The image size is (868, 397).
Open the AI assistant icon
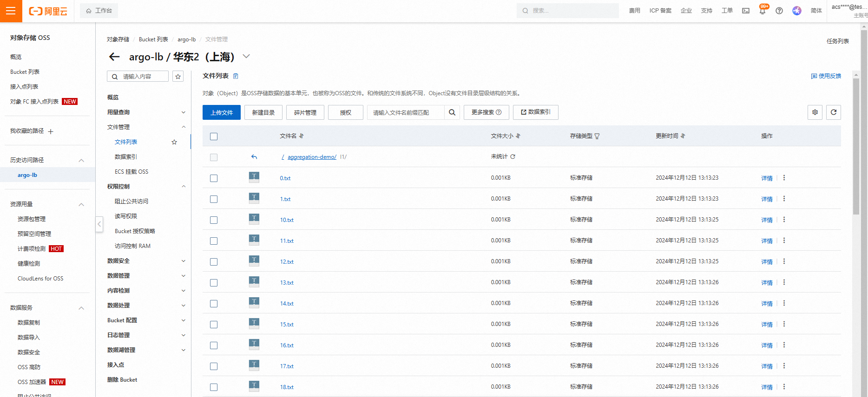point(797,11)
